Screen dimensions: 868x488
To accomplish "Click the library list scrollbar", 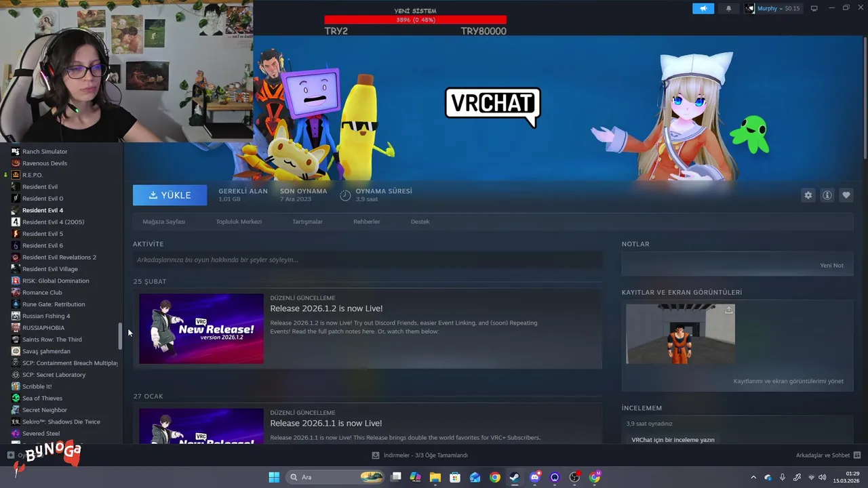I will click(121, 336).
